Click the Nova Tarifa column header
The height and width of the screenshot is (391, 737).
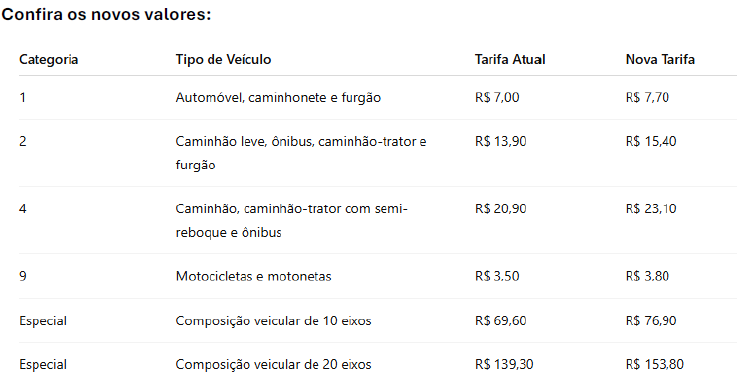tap(660, 60)
